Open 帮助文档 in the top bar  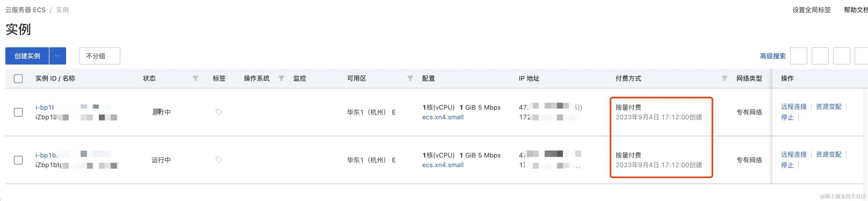[x=856, y=10]
